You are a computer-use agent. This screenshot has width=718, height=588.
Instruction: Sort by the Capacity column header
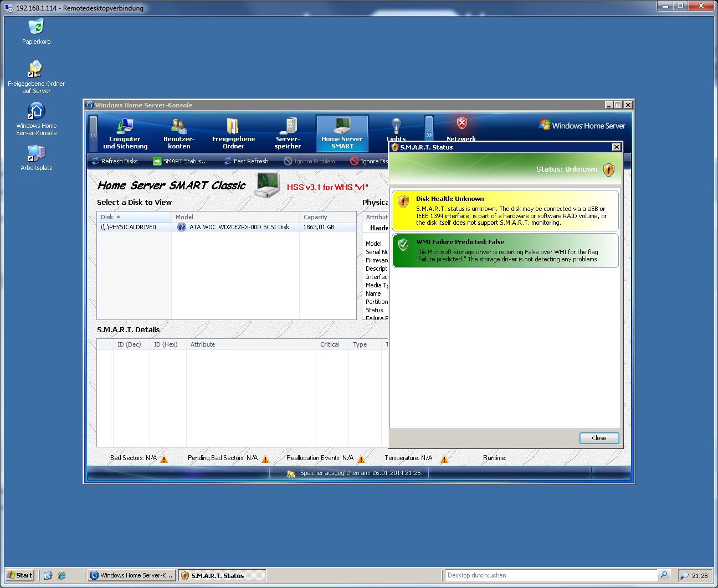click(327, 217)
